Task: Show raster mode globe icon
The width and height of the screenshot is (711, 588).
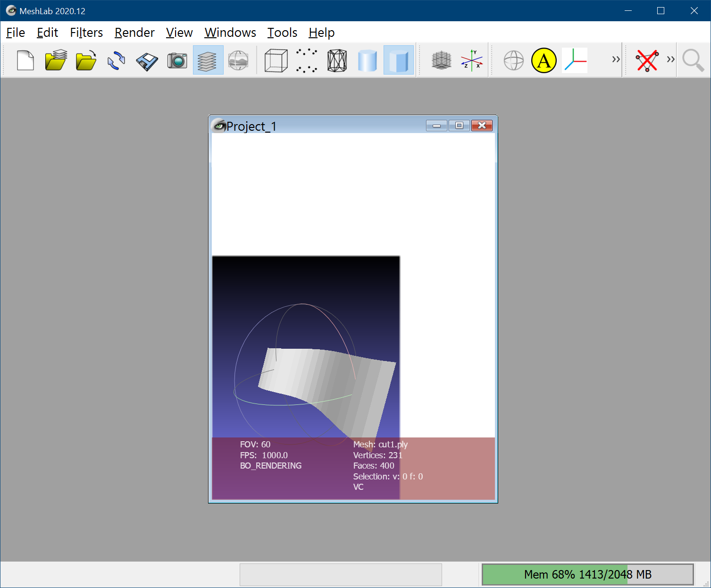Action: point(238,60)
